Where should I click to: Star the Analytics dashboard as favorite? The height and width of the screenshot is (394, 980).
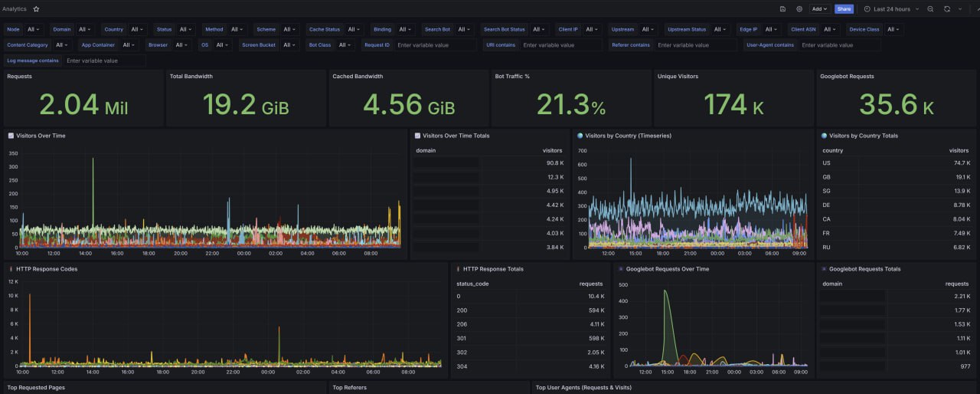pyautogui.click(x=36, y=9)
